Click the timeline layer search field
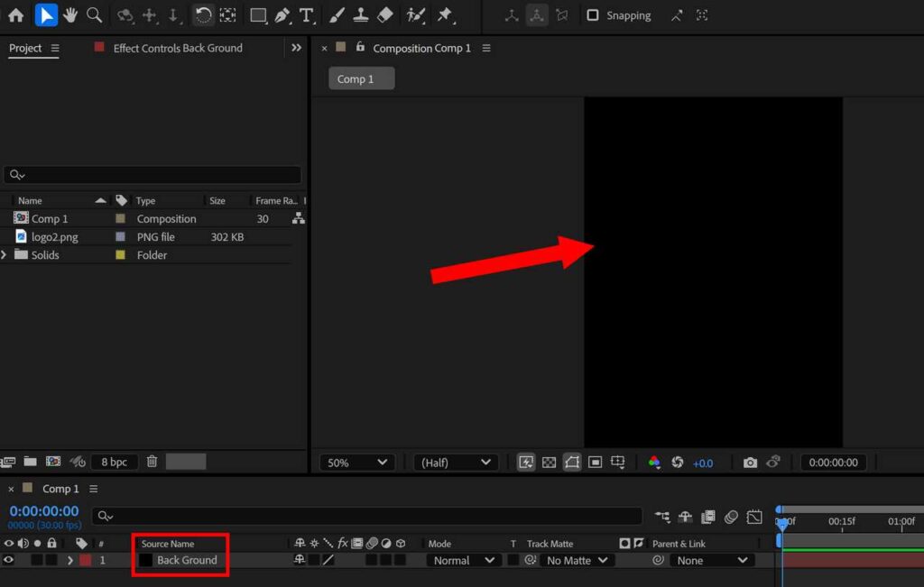 [x=367, y=516]
